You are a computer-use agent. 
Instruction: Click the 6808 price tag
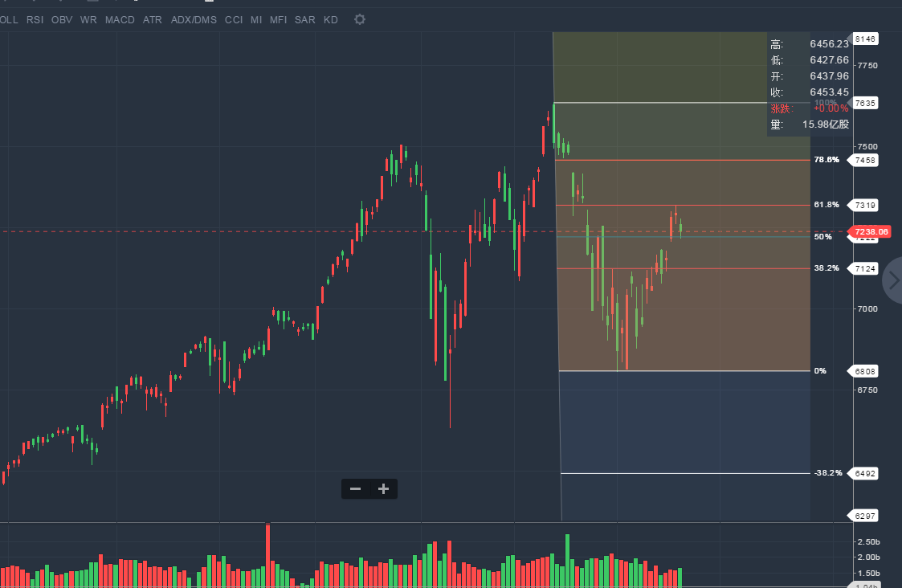pos(864,372)
